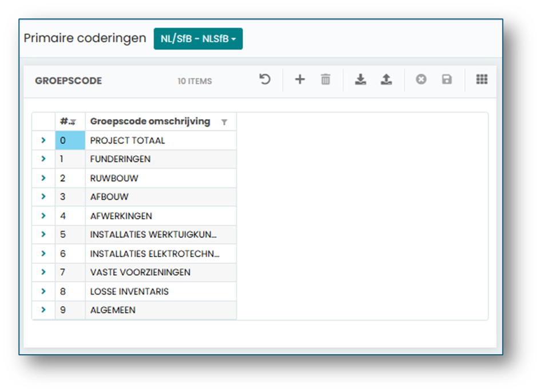
Task: Select code cell 7
Action: [70, 272]
